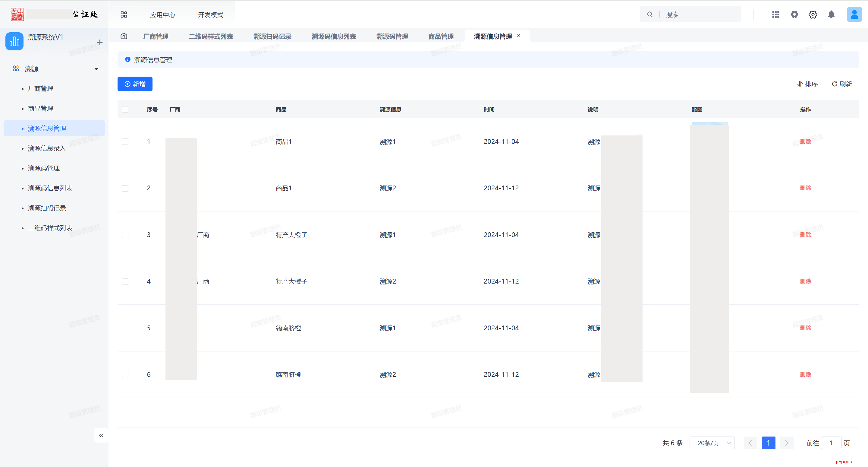The height and width of the screenshot is (467, 868).
Task: Click the plus icon next to 溯源系统V1
Action: click(x=99, y=43)
